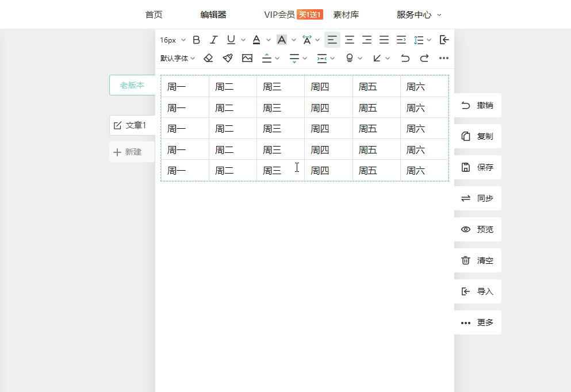
Task: Expand the background color arrow
Action: click(x=293, y=40)
